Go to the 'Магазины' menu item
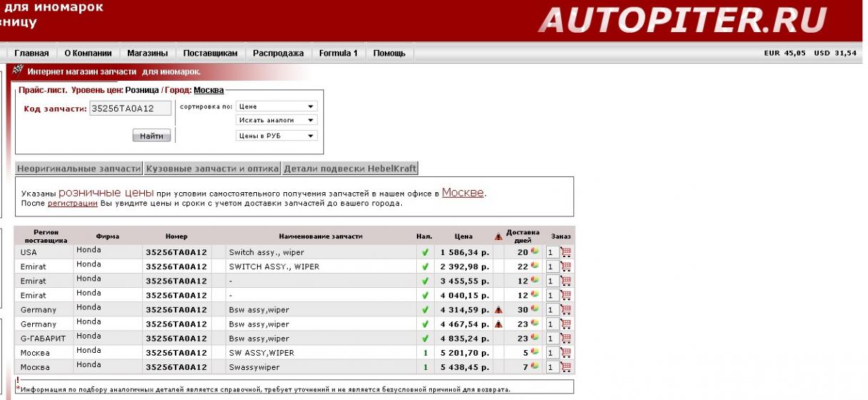This screenshot has height=400, width=868. pyautogui.click(x=147, y=53)
